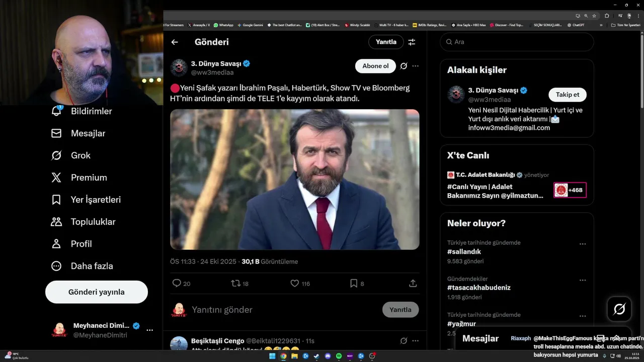The image size is (644, 362).
Task: Bookmark this page with the star icon
Action: tap(594, 16)
